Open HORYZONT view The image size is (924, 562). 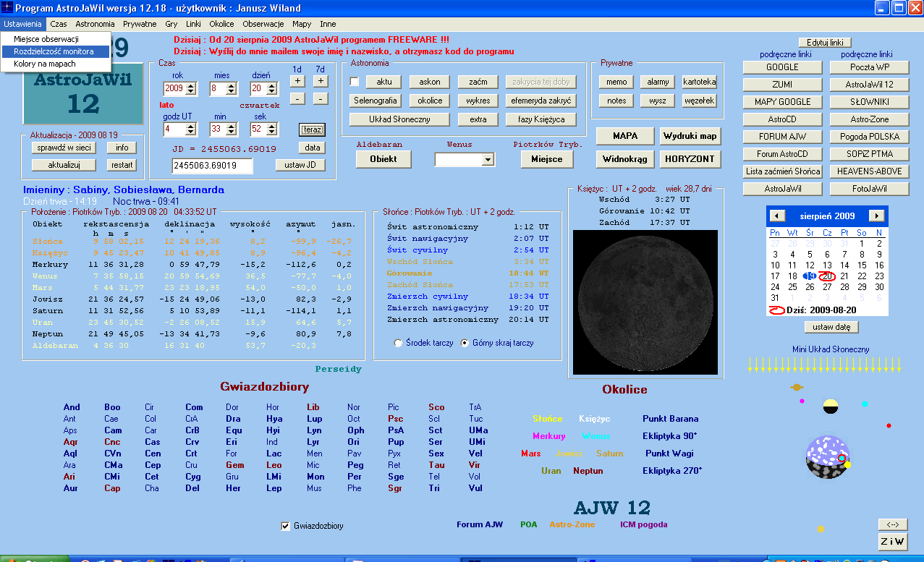pyautogui.click(x=690, y=159)
